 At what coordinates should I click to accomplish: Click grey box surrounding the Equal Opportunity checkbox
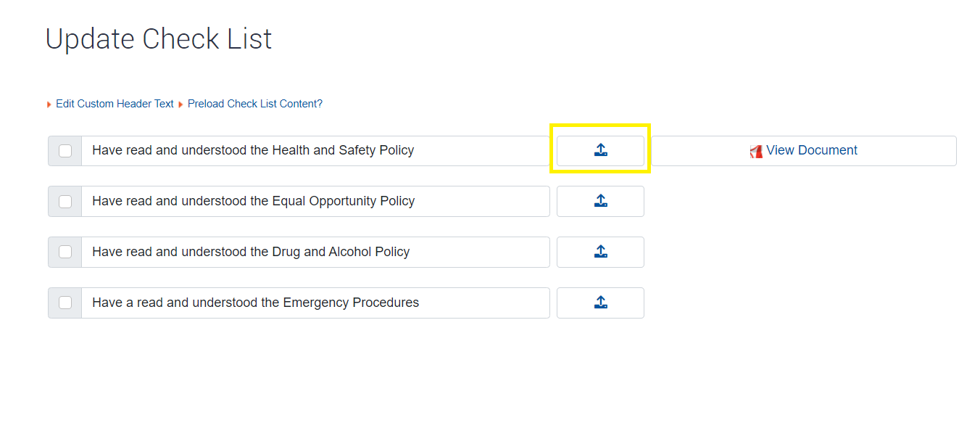pos(65,201)
